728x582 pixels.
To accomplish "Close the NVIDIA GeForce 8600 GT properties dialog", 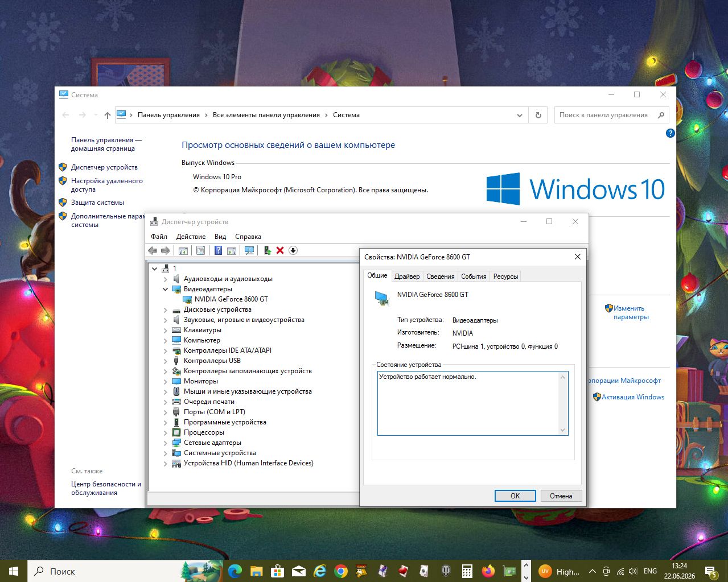I will (x=577, y=257).
